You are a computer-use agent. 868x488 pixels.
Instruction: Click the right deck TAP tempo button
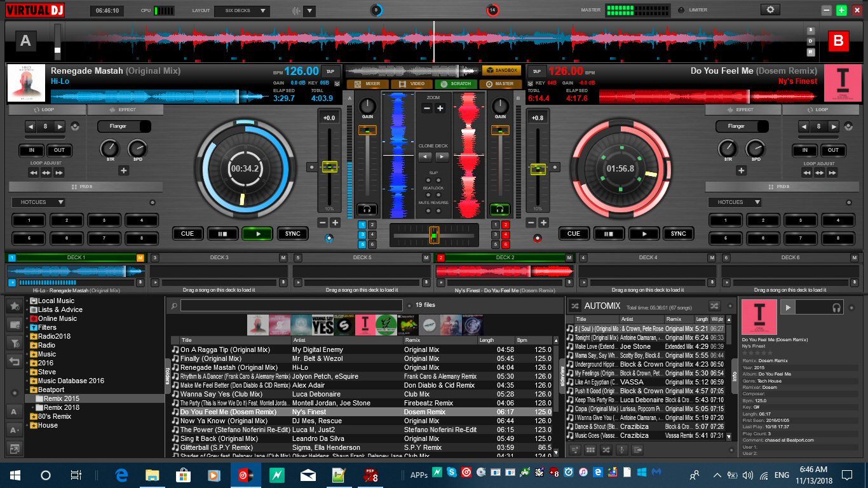[x=537, y=71]
